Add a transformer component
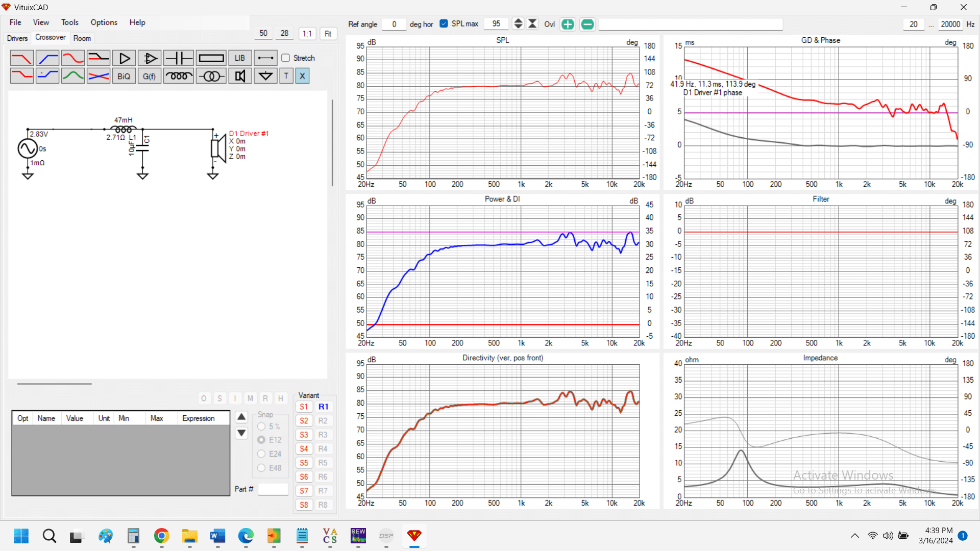This screenshot has width=980, height=551. 211,76
